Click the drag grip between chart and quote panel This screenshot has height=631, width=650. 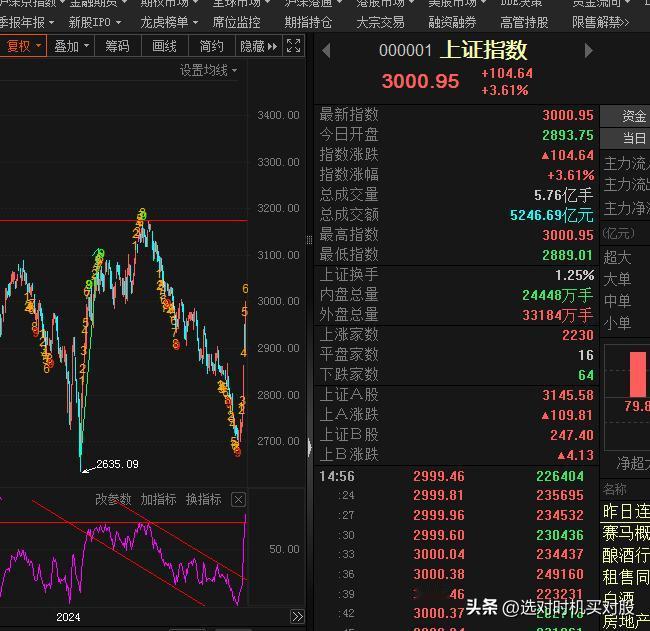[309, 240]
